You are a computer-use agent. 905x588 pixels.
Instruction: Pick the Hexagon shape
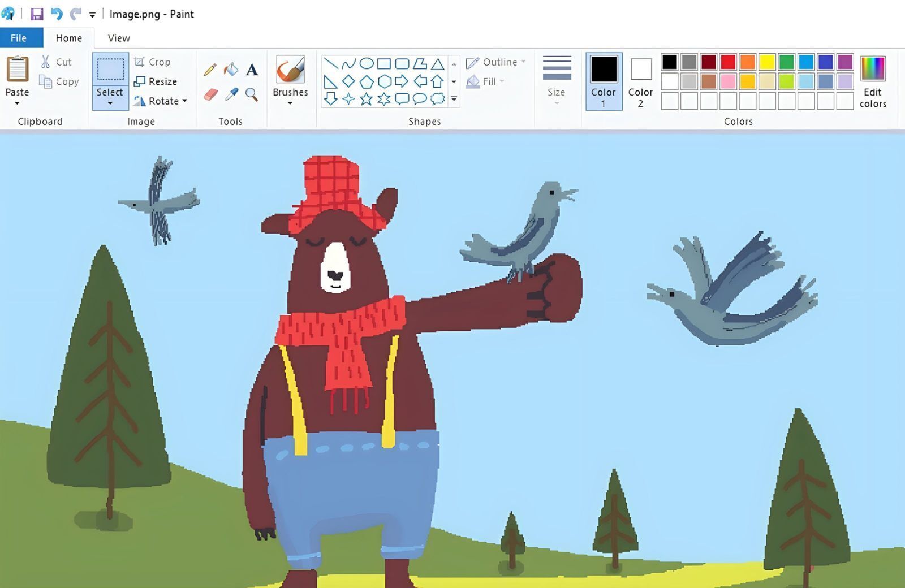coord(384,81)
